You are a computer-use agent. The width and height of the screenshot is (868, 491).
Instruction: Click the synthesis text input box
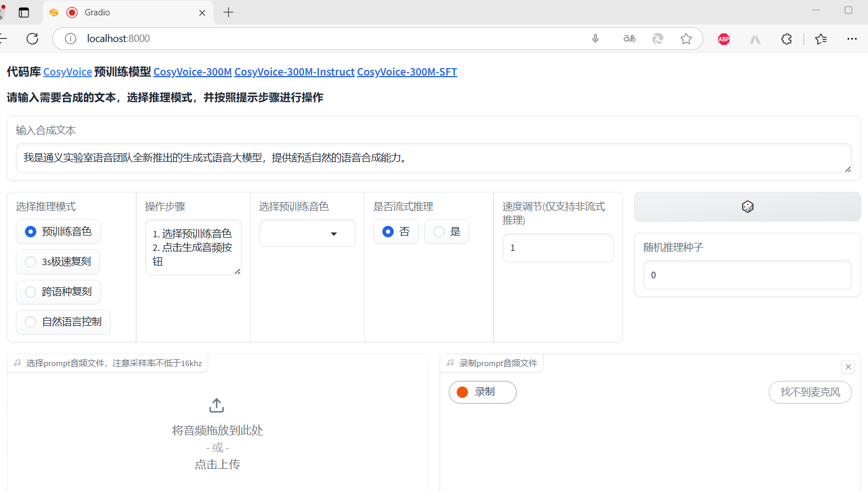(x=434, y=158)
